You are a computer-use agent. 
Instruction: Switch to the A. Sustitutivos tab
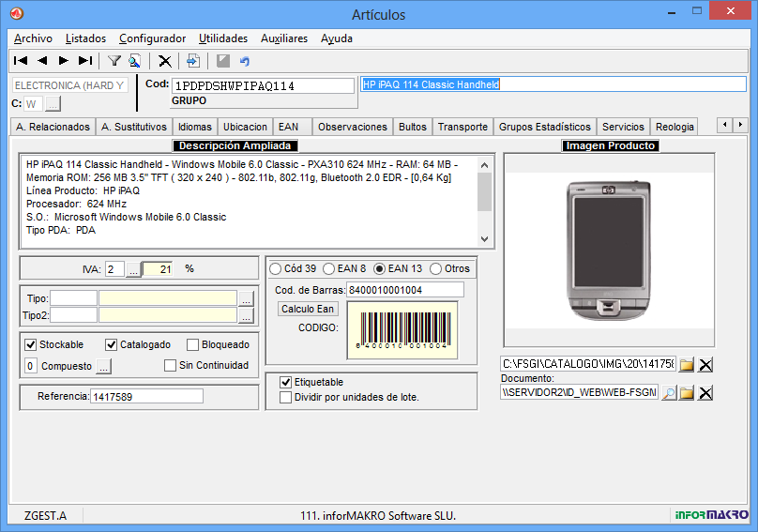point(134,127)
